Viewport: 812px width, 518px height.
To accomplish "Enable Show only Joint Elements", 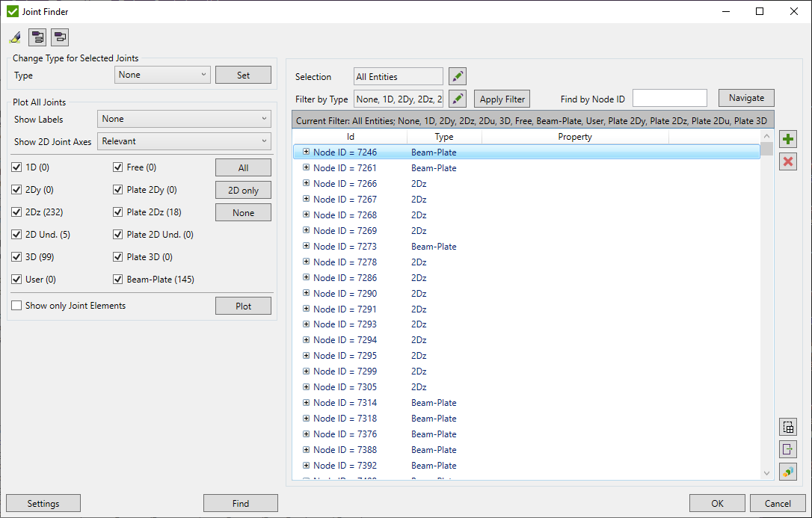I will click(17, 306).
